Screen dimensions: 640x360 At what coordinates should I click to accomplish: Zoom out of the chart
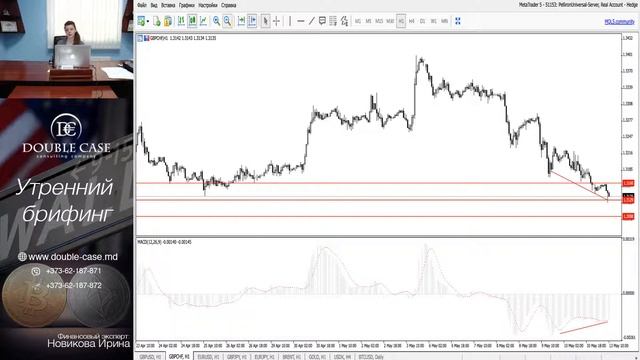pos(227,21)
